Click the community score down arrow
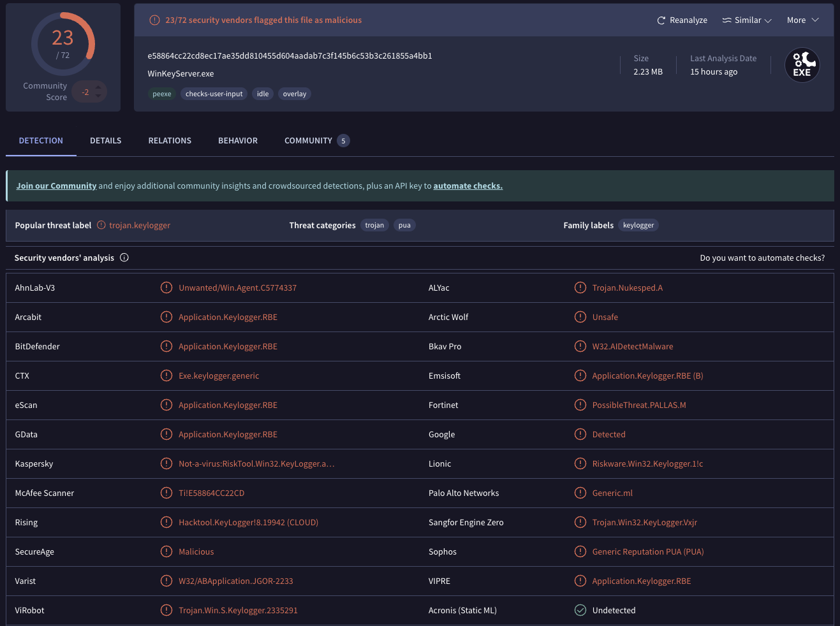This screenshot has height=626, width=840. click(98, 96)
